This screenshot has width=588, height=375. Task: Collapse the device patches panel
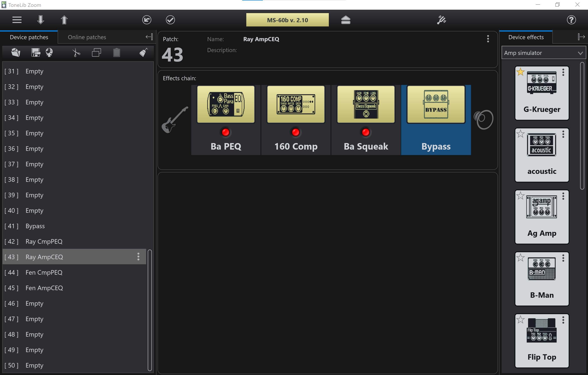(x=149, y=37)
